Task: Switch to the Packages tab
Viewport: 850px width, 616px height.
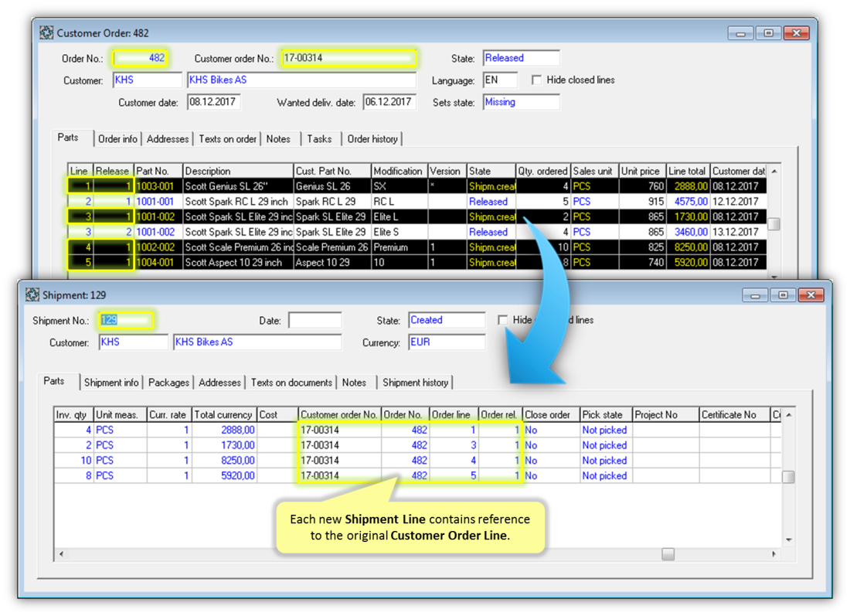Action: tap(168, 383)
